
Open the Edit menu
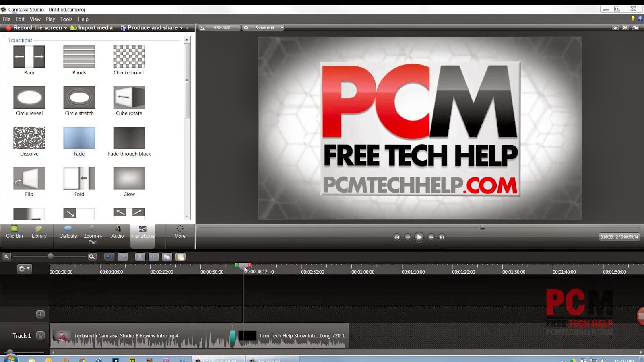coord(20,19)
